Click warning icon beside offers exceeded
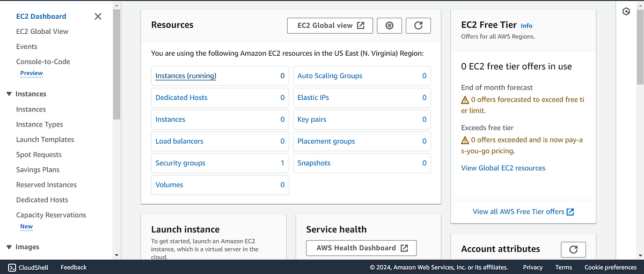 point(465,140)
